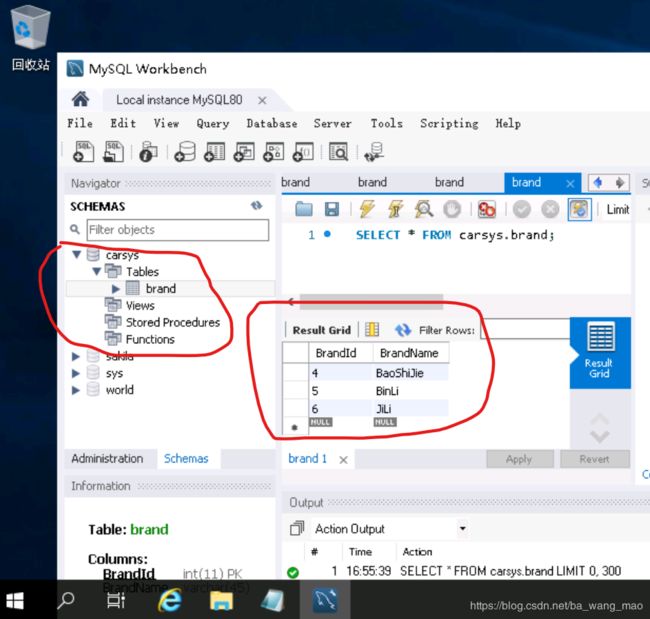Screen dimensions: 650x619
Task: Create a new function toolbar icon
Action: tap(303, 152)
